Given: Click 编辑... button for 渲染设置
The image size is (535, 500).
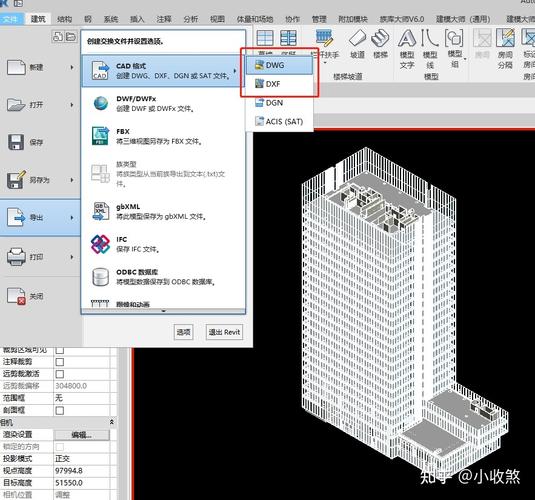Looking at the screenshot, I should [x=82, y=434].
